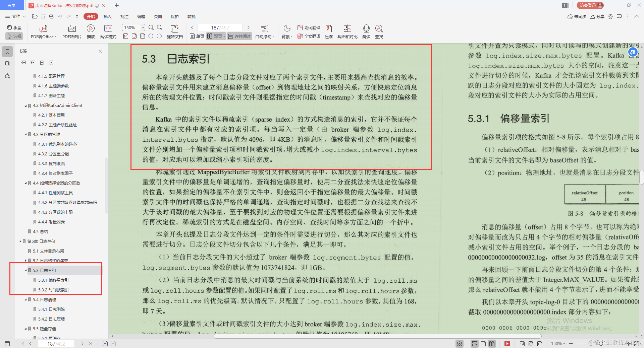Image resolution: width=644 pixels, height=348 pixels.
Task: Toggle 双页 two-page view mode
Action: pos(216,36)
